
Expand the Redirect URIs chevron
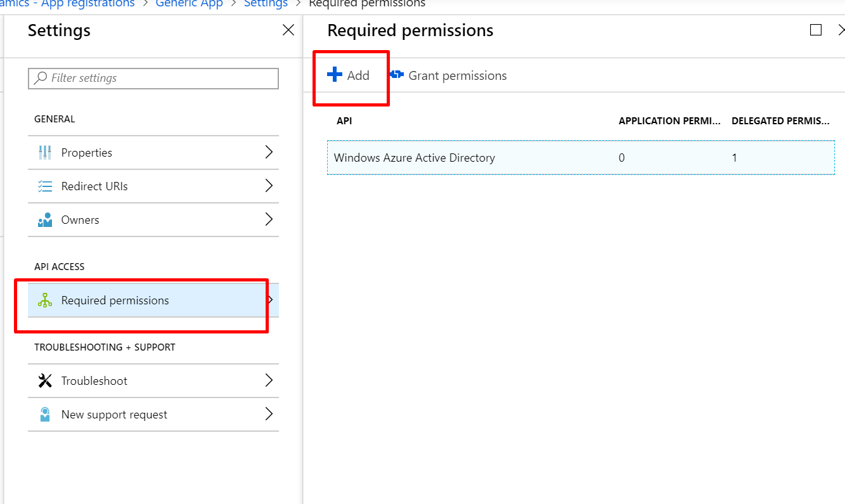point(269,186)
